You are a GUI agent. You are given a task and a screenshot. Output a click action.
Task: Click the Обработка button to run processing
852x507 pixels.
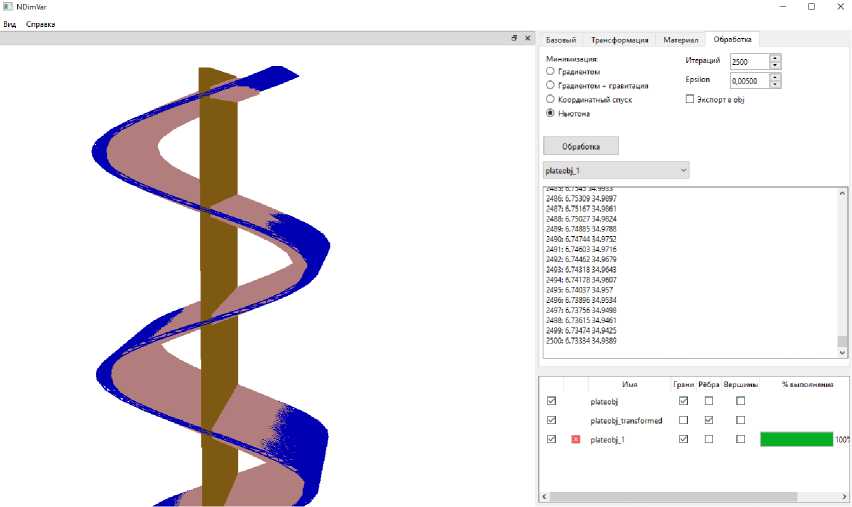pyautogui.click(x=581, y=146)
